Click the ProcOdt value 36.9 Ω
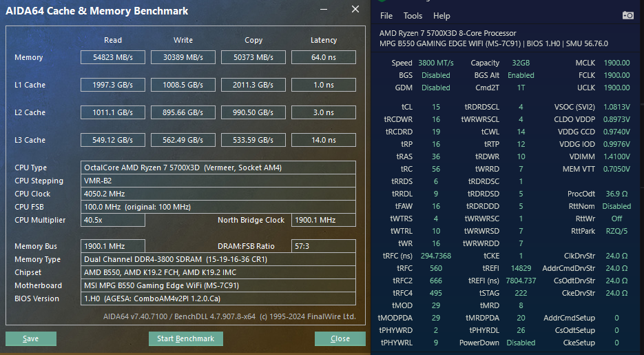644x355 pixels. pyautogui.click(x=616, y=194)
